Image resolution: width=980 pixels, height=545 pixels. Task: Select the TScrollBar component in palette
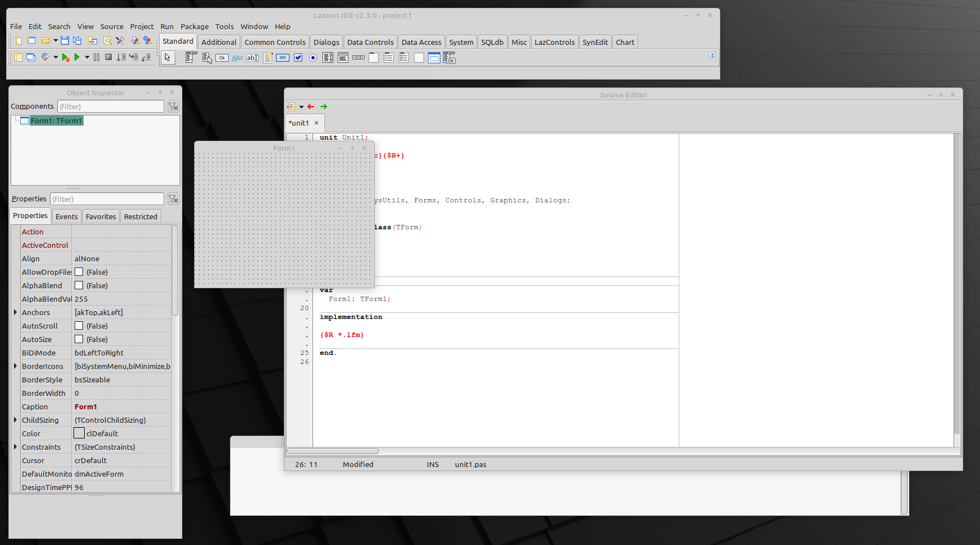tap(358, 57)
